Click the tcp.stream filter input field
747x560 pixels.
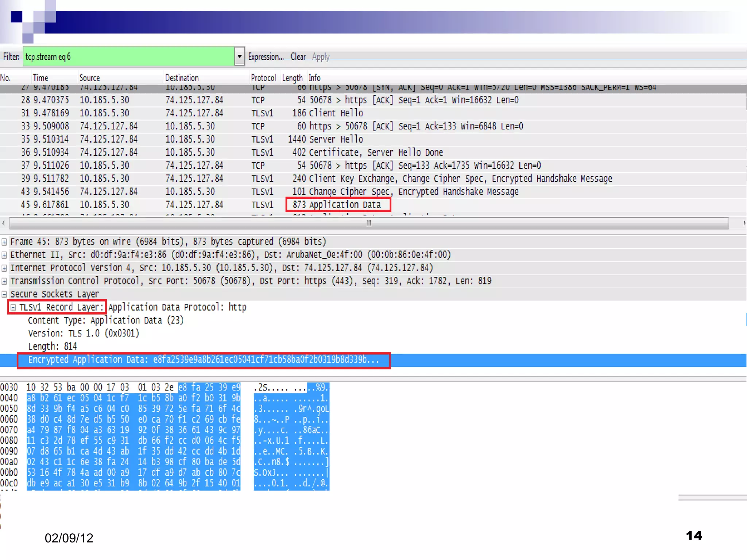pyautogui.click(x=128, y=57)
